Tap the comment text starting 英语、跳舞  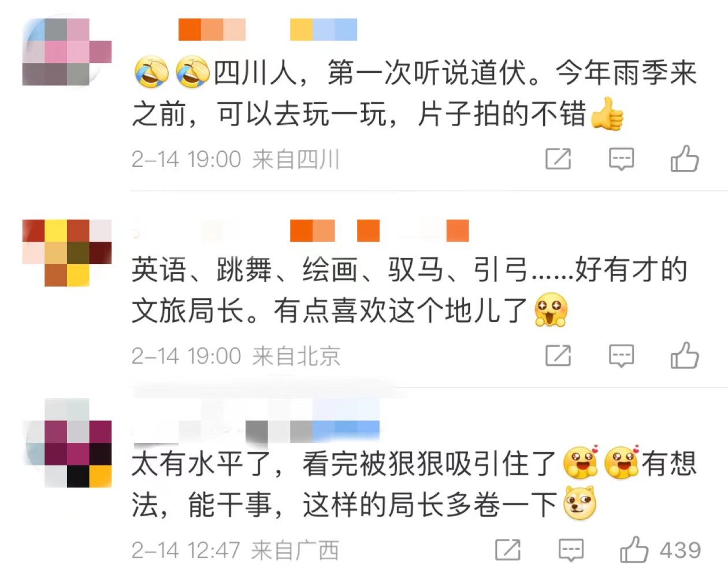(x=410, y=290)
